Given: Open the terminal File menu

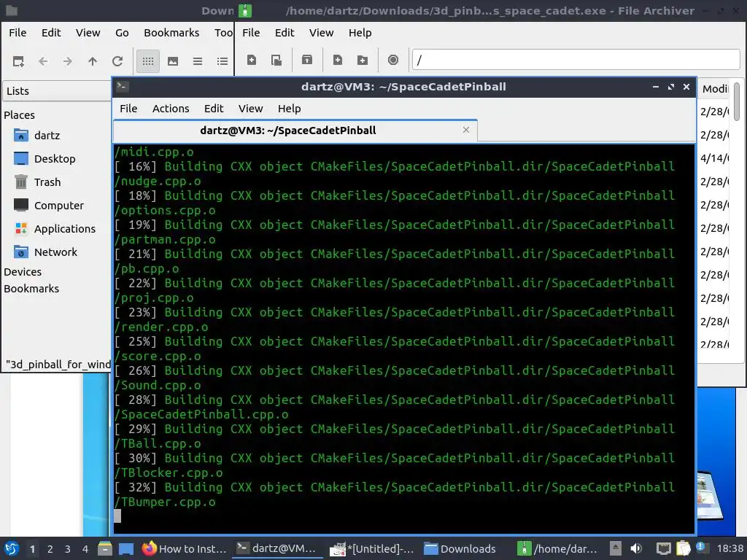Looking at the screenshot, I should tap(128, 109).
